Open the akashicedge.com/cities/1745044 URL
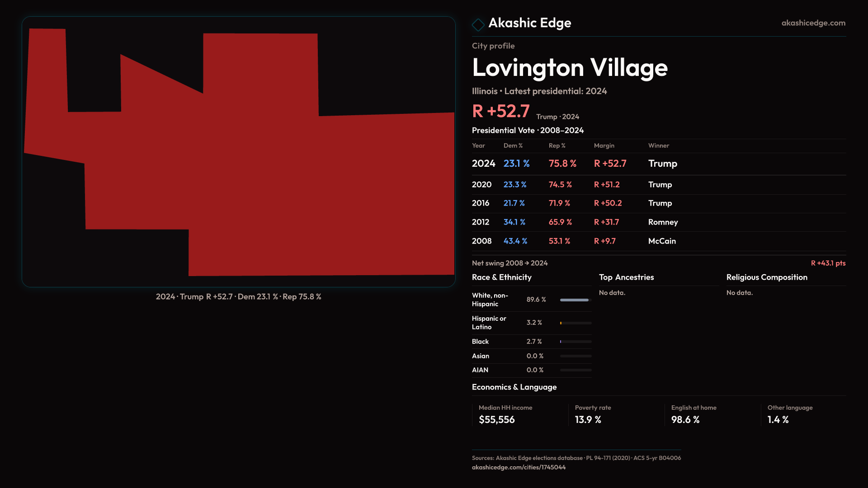 tap(519, 467)
